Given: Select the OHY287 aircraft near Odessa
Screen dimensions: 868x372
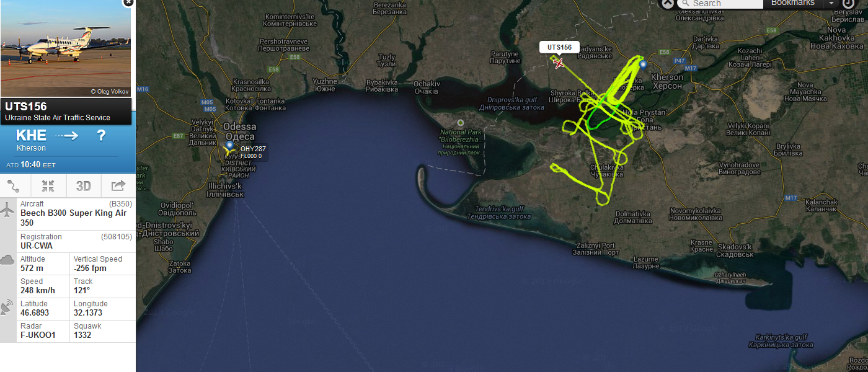Looking at the screenshot, I should [x=229, y=151].
